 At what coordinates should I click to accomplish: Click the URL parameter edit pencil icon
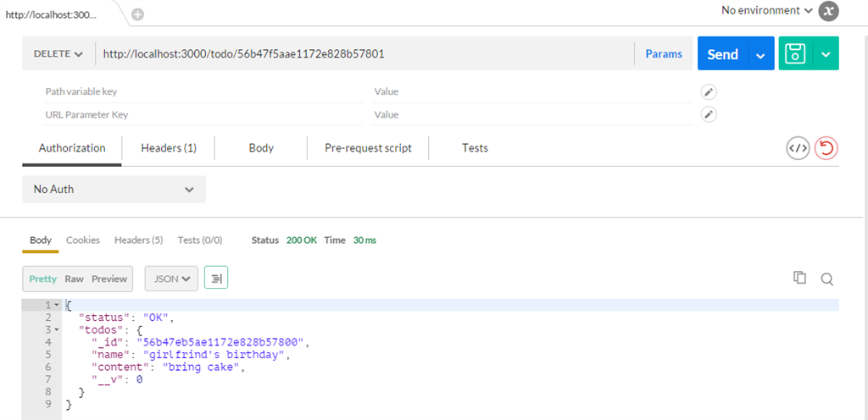(709, 114)
